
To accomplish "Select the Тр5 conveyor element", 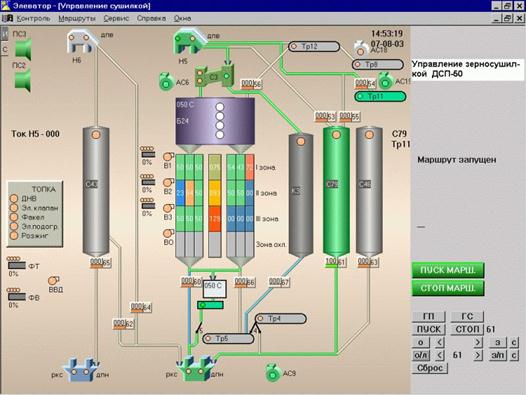I will [228, 339].
